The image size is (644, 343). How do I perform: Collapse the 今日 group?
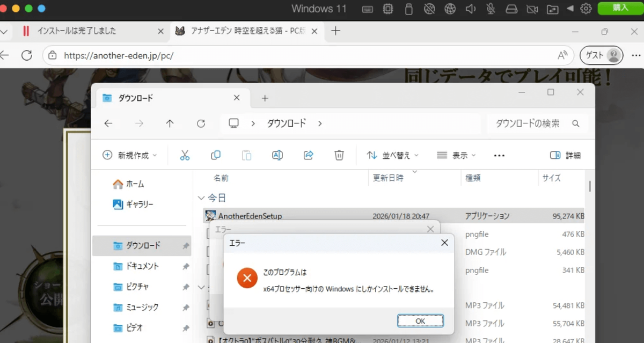(201, 198)
